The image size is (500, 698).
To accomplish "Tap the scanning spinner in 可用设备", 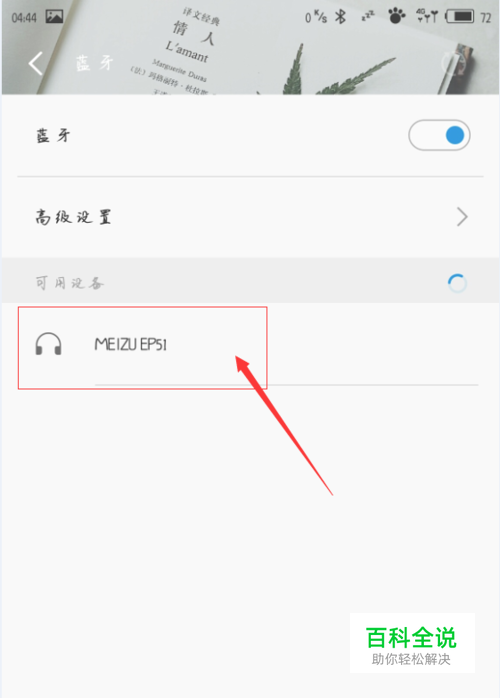I will (457, 283).
